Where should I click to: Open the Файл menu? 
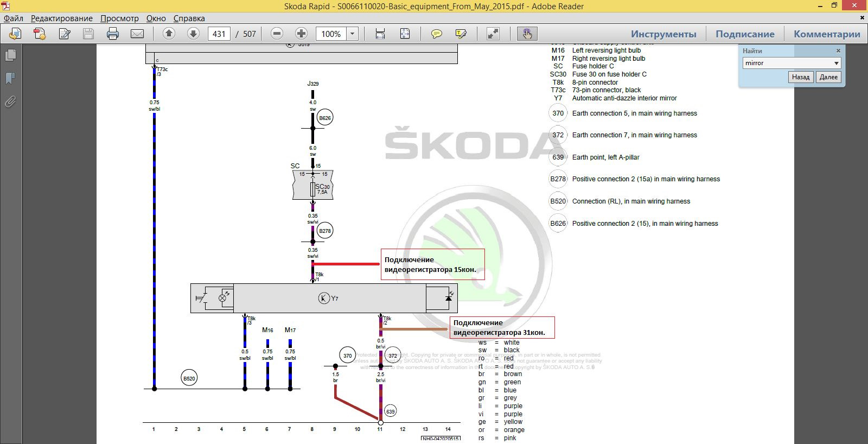click(x=14, y=18)
